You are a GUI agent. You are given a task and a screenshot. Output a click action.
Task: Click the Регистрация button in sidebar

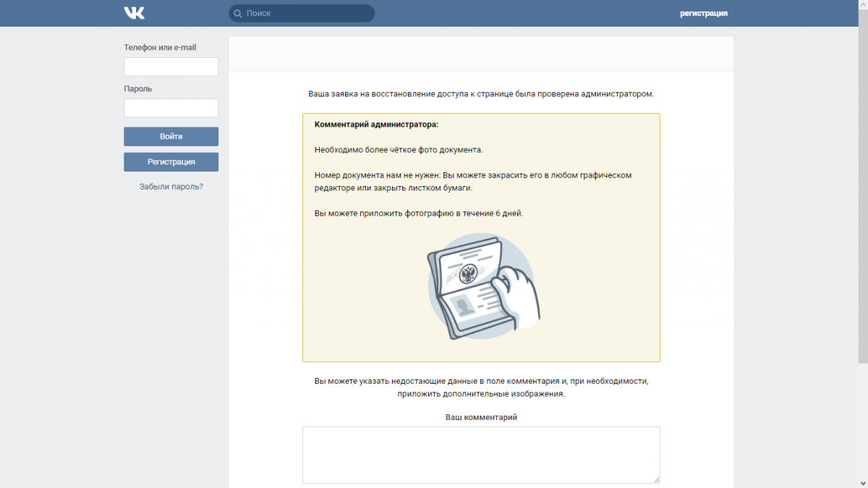pyautogui.click(x=171, y=161)
